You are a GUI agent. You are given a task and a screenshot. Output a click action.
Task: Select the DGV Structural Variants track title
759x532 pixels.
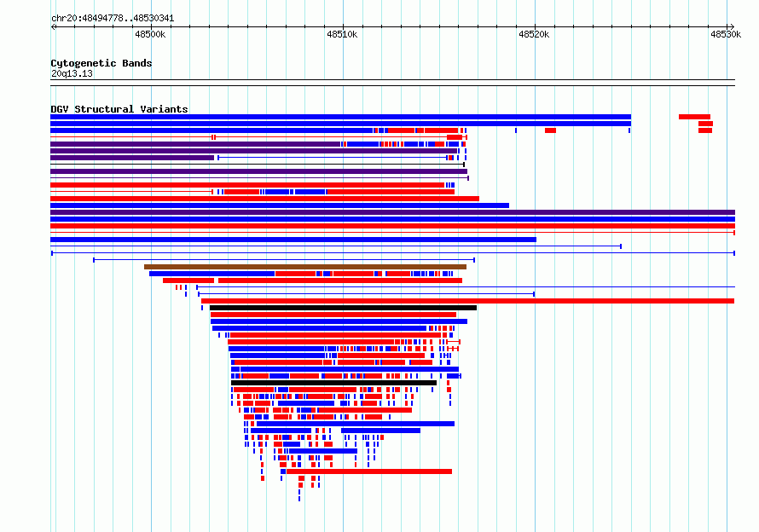pyautogui.click(x=119, y=109)
